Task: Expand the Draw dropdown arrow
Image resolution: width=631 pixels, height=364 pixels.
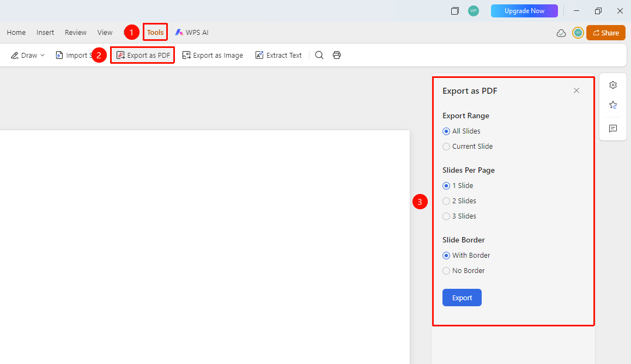Action: (x=43, y=56)
